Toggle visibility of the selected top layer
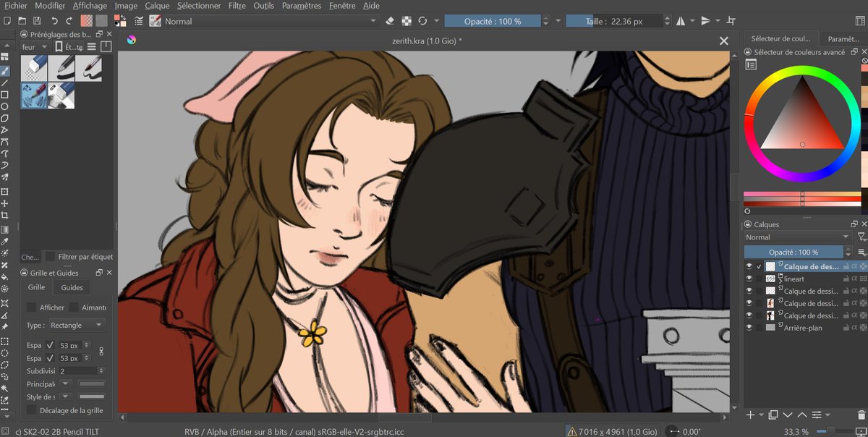 point(749,266)
